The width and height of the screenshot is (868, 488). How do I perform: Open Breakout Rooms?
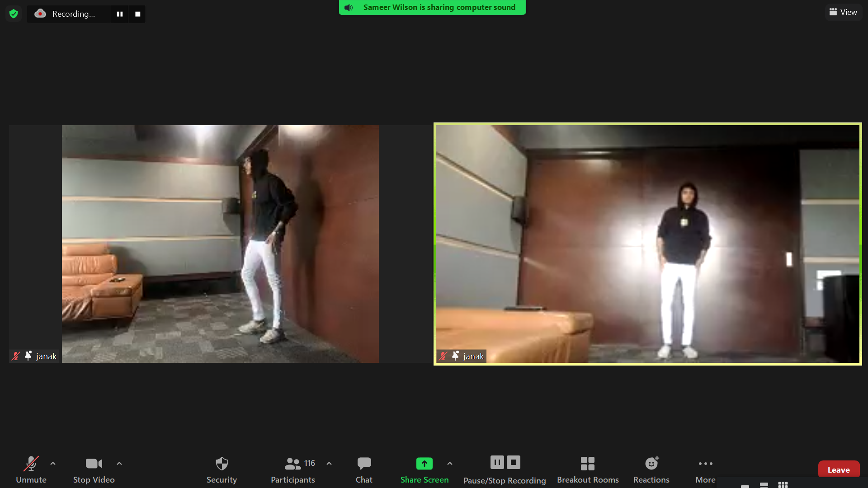coord(588,470)
